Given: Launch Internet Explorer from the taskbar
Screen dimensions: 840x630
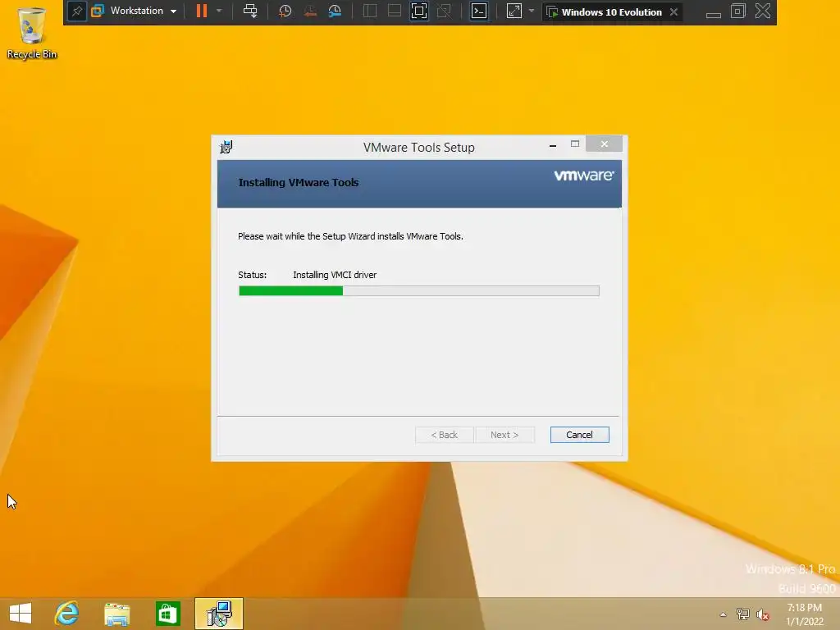Looking at the screenshot, I should [67, 614].
